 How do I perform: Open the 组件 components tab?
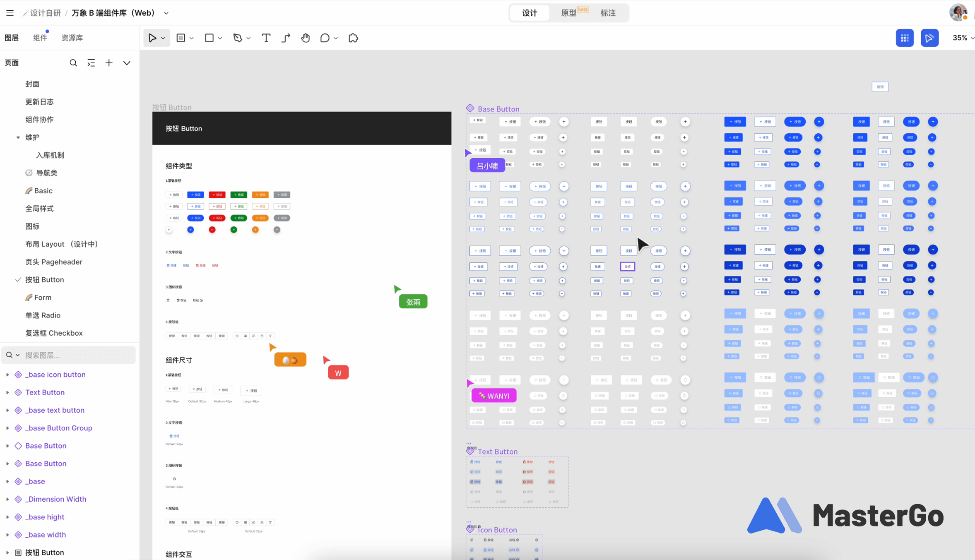(x=40, y=38)
